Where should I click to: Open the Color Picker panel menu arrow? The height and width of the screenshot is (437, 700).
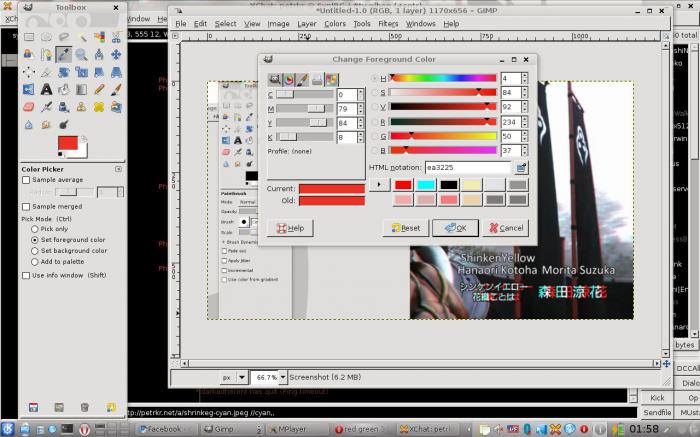click(118, 169)
